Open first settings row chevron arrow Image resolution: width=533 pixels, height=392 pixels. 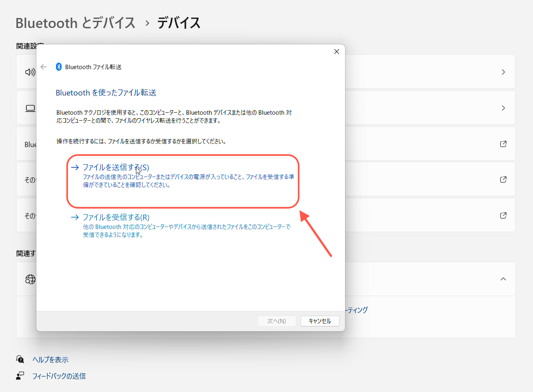pyautogui.click(x=503, y=72)
